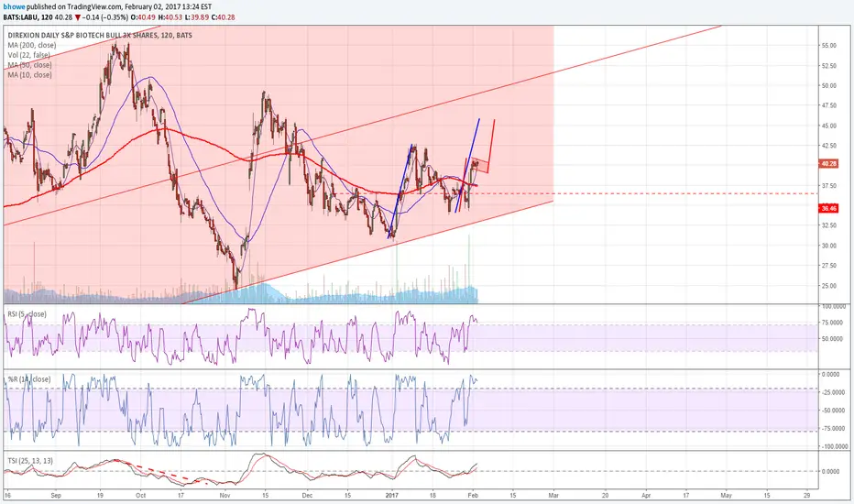Click the Mar date on time axis
This screenshot has height=504, width=854.
click(x=553, y=495)
